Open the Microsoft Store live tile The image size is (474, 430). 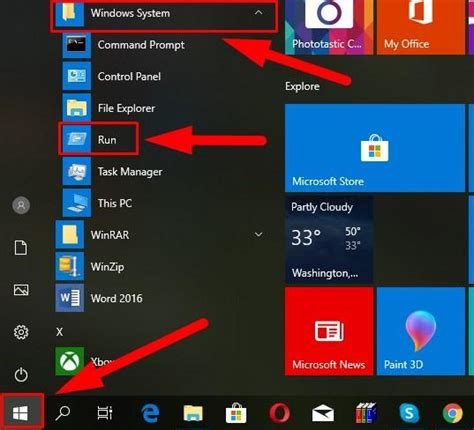(x=375, y=148)
